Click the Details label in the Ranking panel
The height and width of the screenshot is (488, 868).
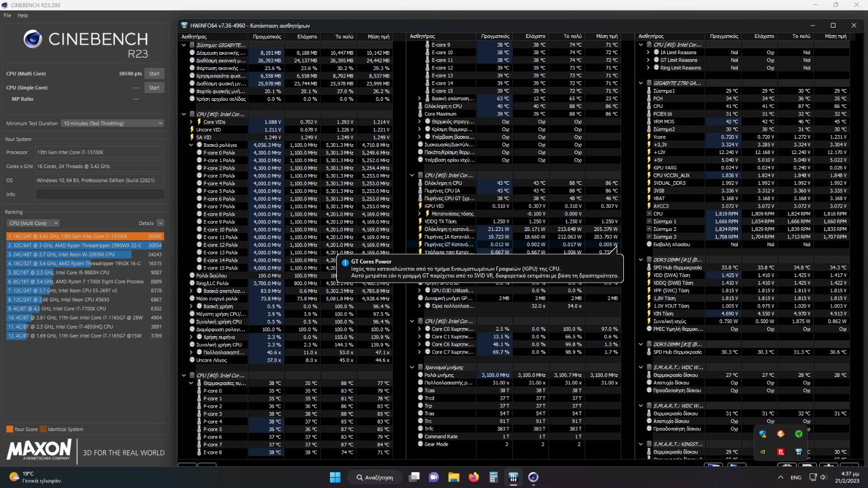(x=146, y=223)
